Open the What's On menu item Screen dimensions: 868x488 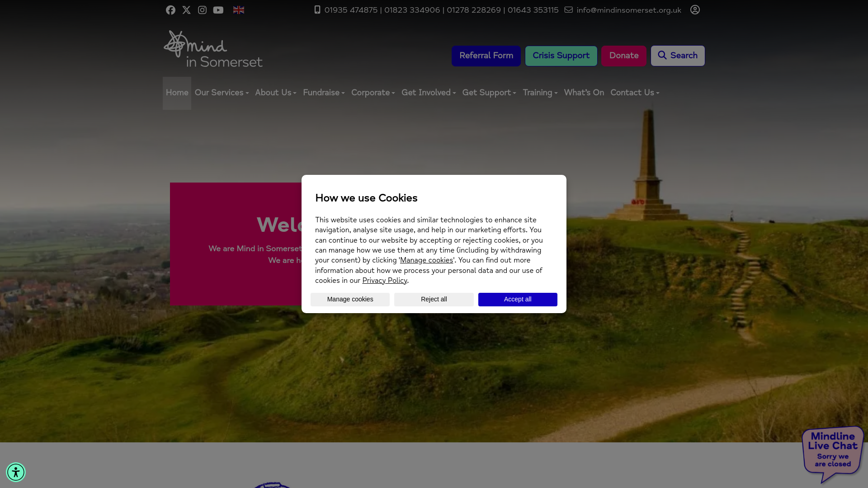click(584, 93)
